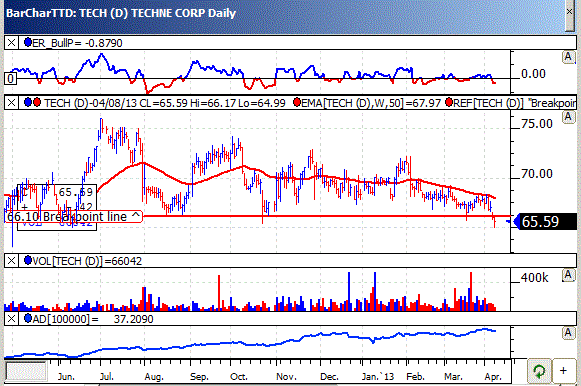Click the 75.00 price axis label
581x386 pixels.
(537, 124)
